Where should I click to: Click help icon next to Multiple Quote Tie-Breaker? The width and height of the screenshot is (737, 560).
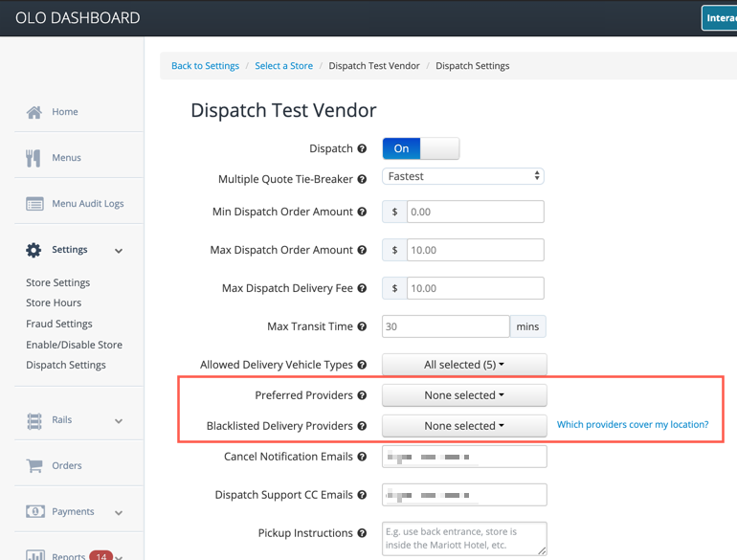tap(362, 179)
